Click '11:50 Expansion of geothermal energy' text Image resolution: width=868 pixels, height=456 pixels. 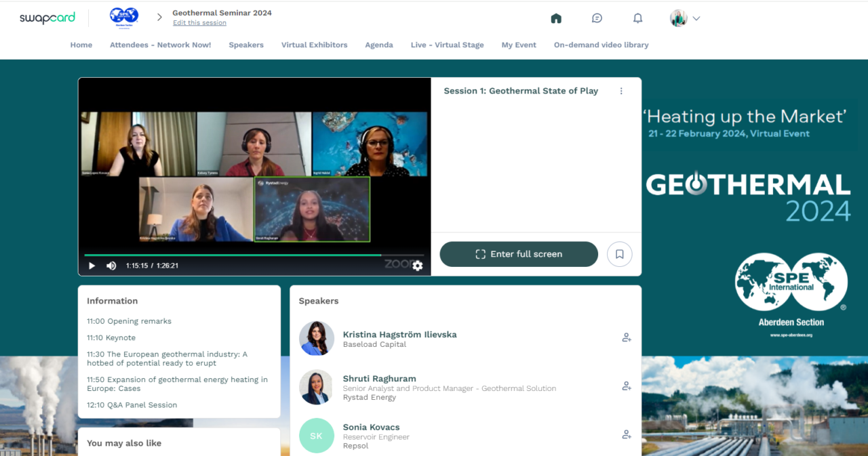point(177,384)
